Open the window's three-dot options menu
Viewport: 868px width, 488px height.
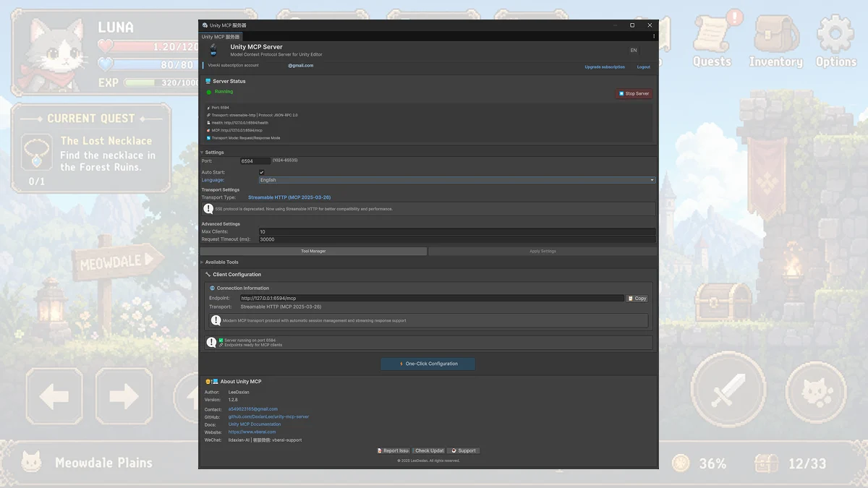[654, 36]
